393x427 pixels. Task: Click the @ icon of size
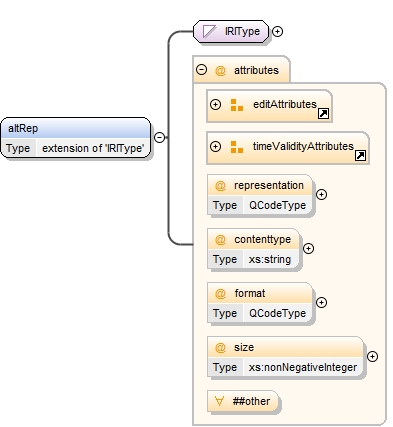point(220,348)
